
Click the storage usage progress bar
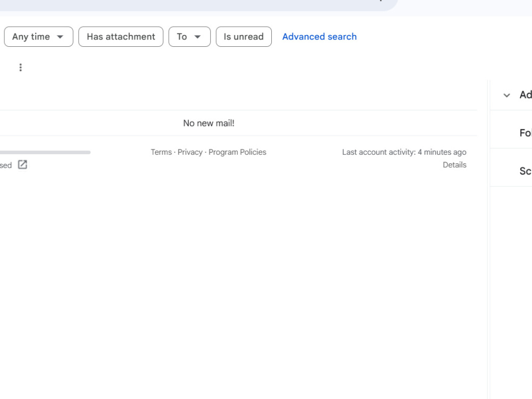point(45,152)
